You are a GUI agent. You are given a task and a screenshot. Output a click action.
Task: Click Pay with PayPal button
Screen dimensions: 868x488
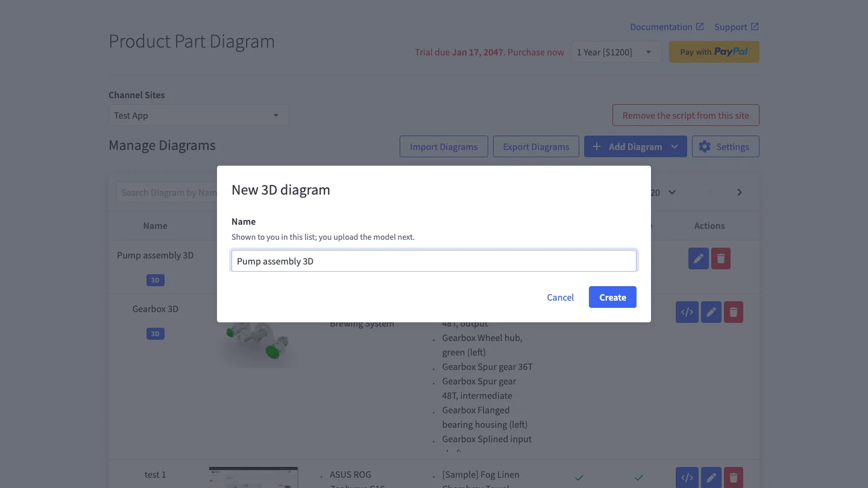coord(714,52)
